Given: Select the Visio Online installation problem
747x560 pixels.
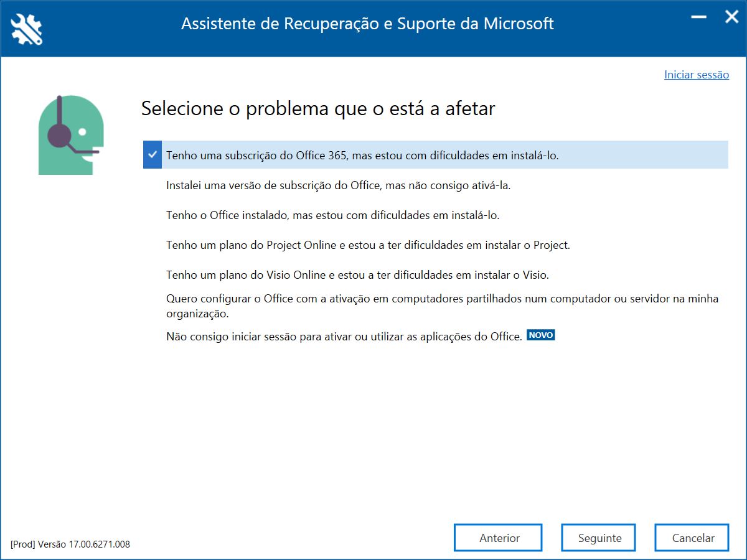Looking at the screenshot, I should (357, 274).
